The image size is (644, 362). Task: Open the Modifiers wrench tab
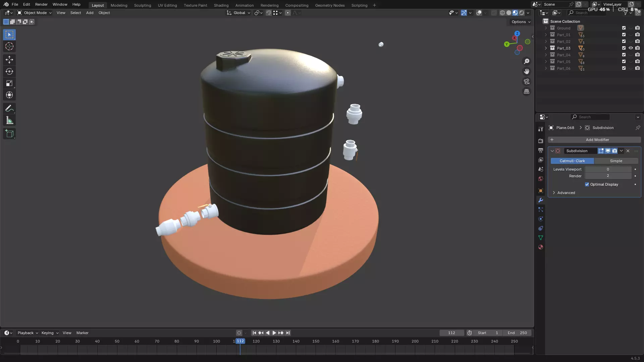(540, 200)
